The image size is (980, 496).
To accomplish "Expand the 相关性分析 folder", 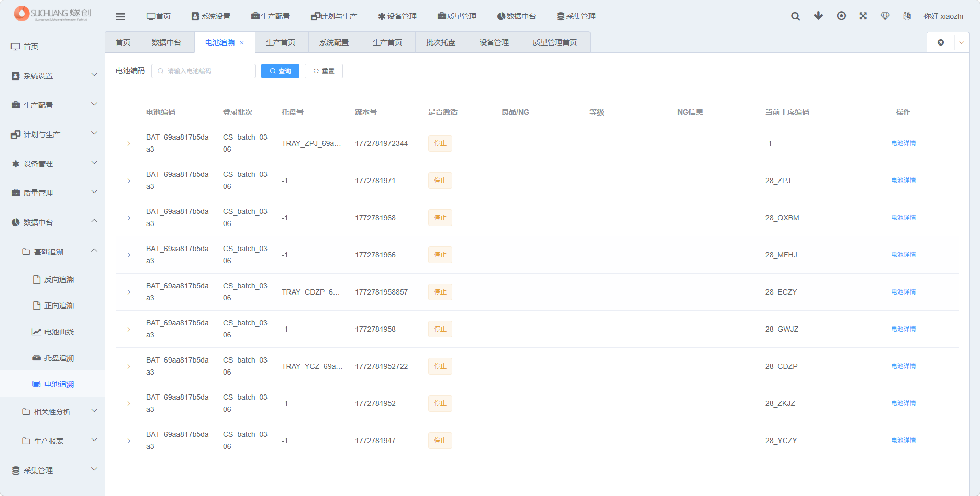I will coord(52,412).
